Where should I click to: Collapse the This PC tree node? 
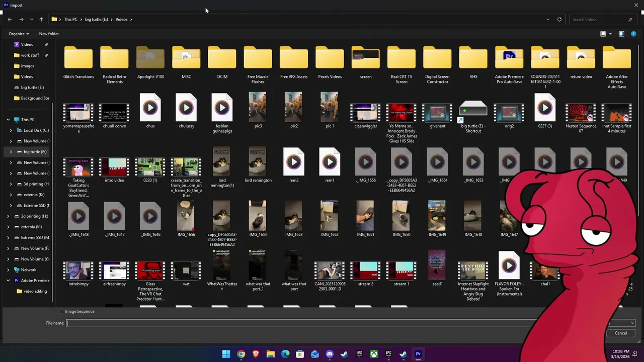pos(8,120)
